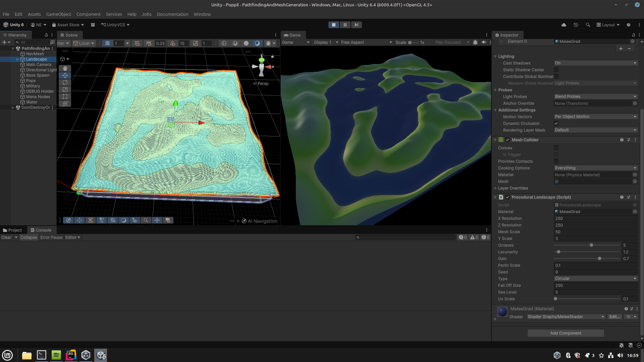Viewport: 644px width, 362px height.
Task: Click the Add Component button
Action: point(566,333)
